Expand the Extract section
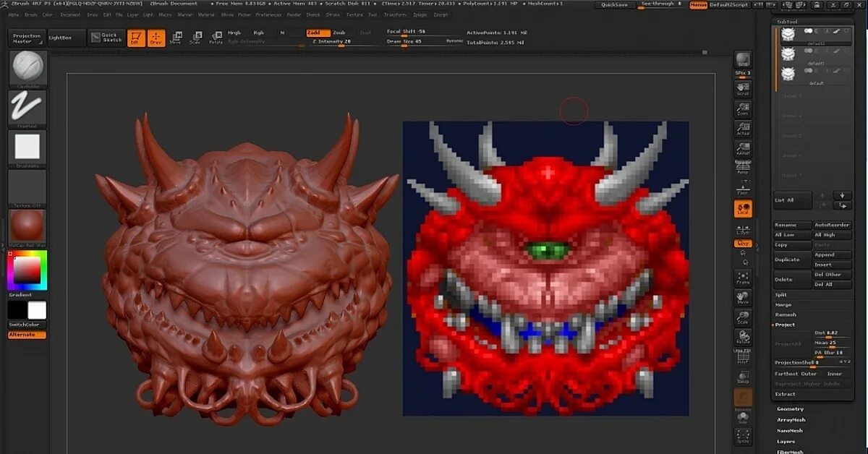 (785, 394)
